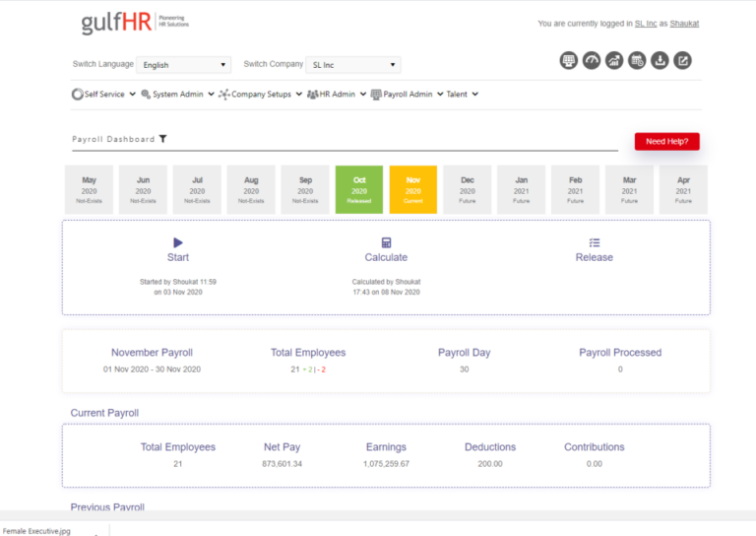Select the yellow Nov 2020 Current month
Viewport: 756px width, 536px height.
413,189
